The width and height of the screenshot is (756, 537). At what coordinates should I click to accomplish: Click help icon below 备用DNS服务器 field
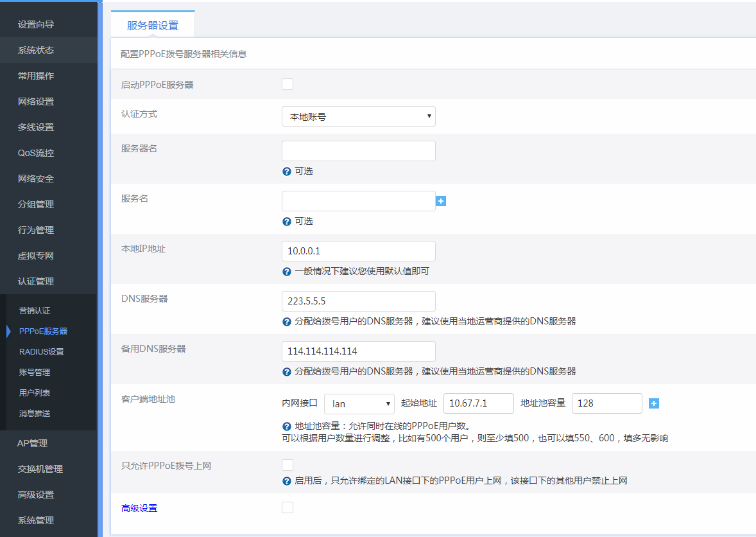click(x=287, y=372)
